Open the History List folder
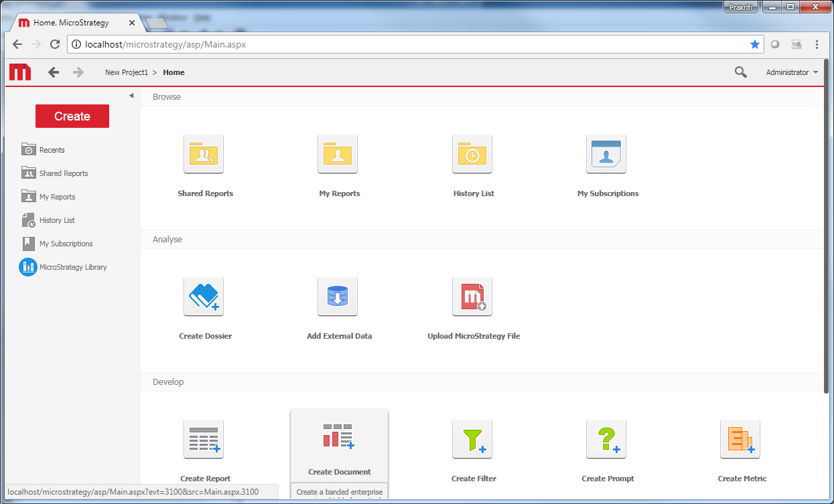 pos(473,154)
